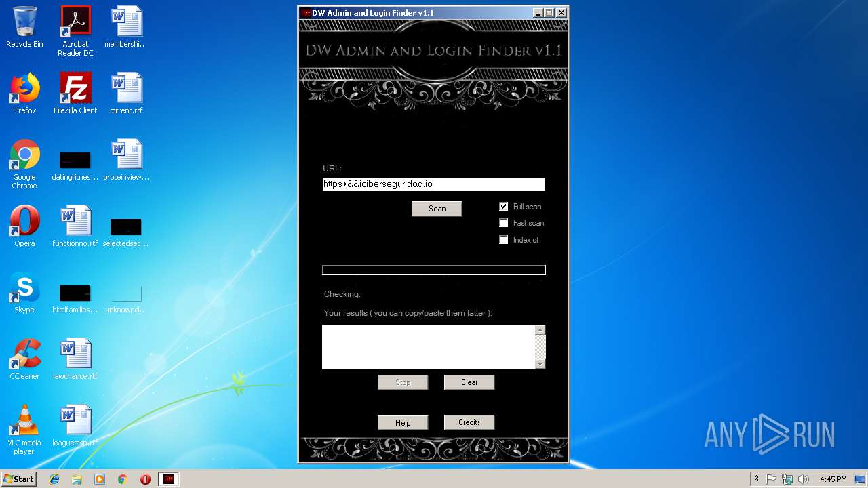The image size is (868, 488).
Task: Clear the results with Clear button
Action: tap(469, 382)
